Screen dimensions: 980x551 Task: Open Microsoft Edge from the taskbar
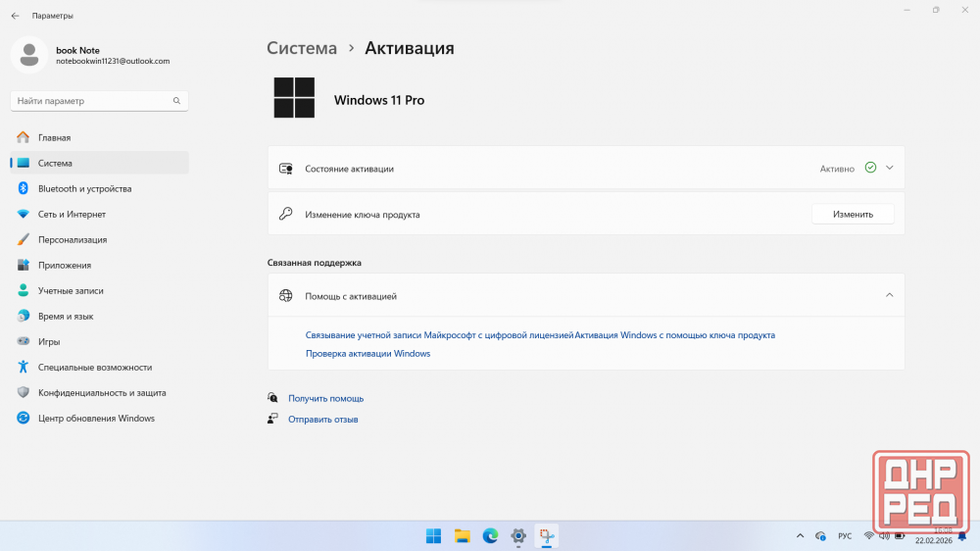[490, 535]
